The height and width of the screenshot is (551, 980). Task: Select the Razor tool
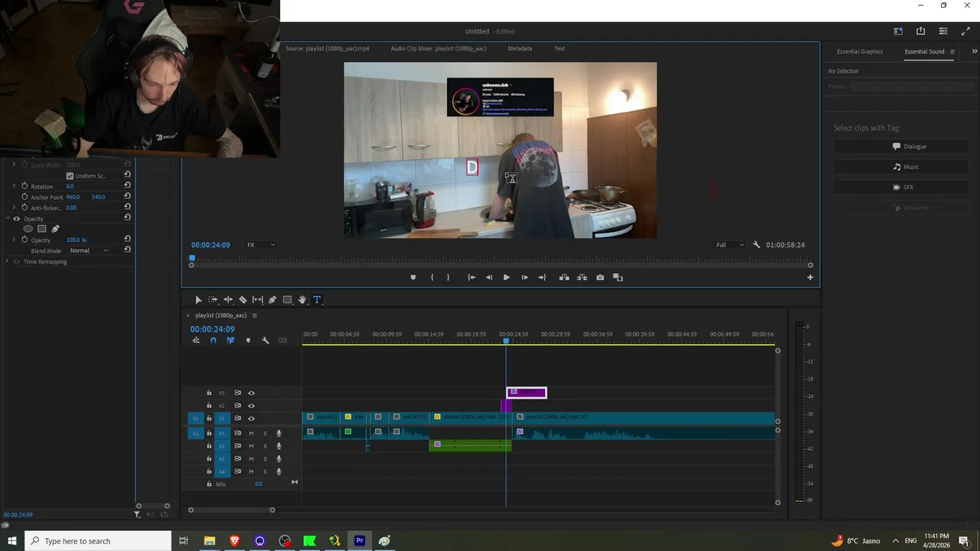pyautogui.click(x=243, y=300)
